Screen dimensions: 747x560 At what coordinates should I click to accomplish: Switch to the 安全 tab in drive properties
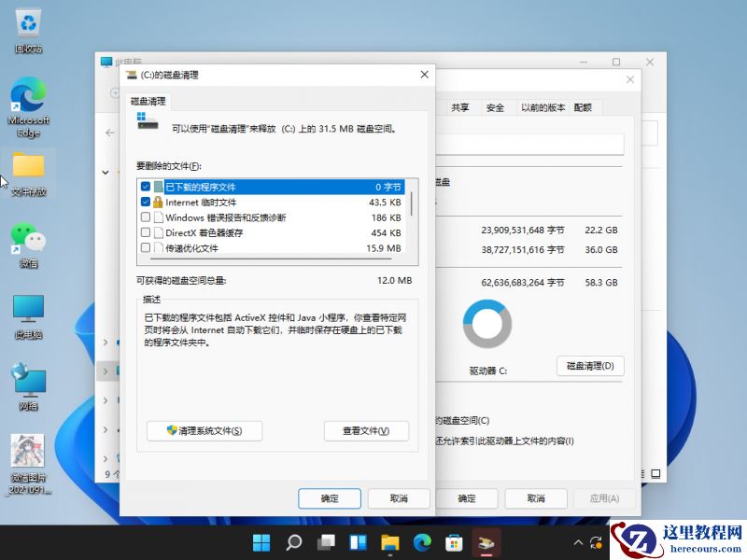[496, 106]
